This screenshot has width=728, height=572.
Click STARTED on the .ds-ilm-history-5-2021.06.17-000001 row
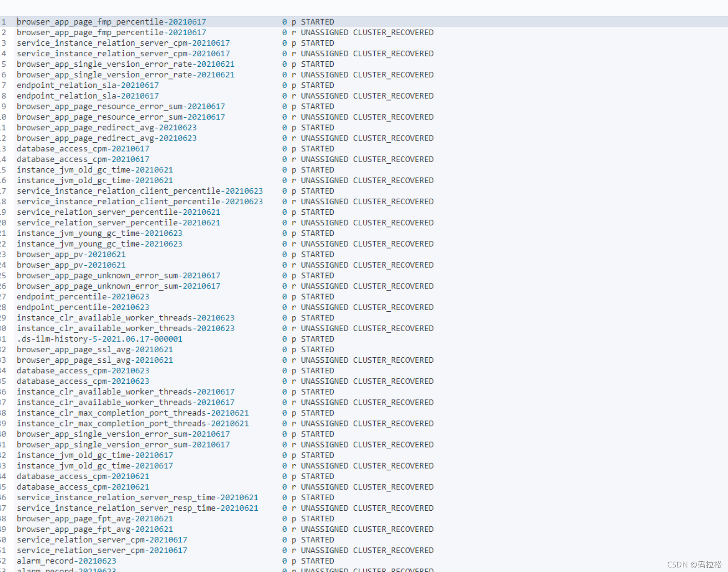(318, 339)
